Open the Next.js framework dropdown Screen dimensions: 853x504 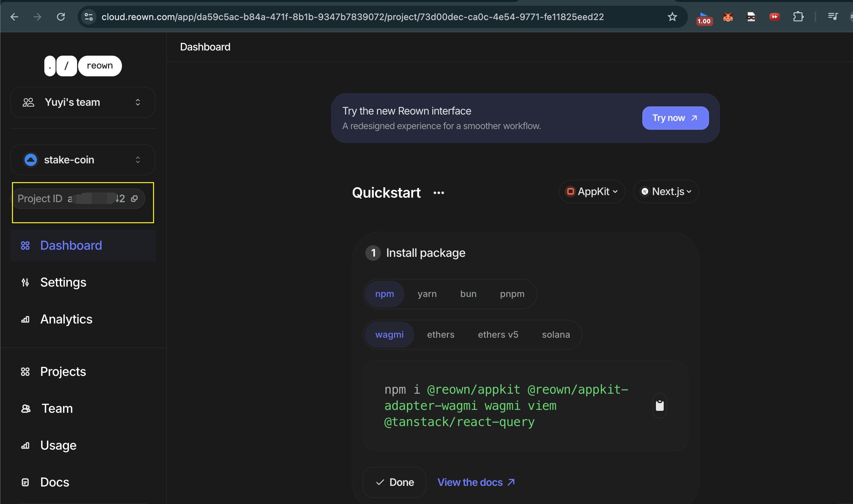coord(666,192)
